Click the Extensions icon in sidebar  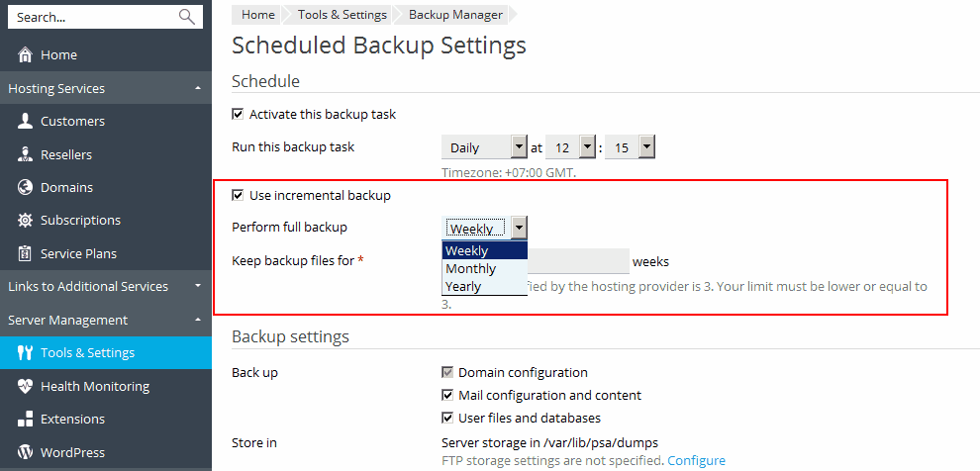pos(26,420)
